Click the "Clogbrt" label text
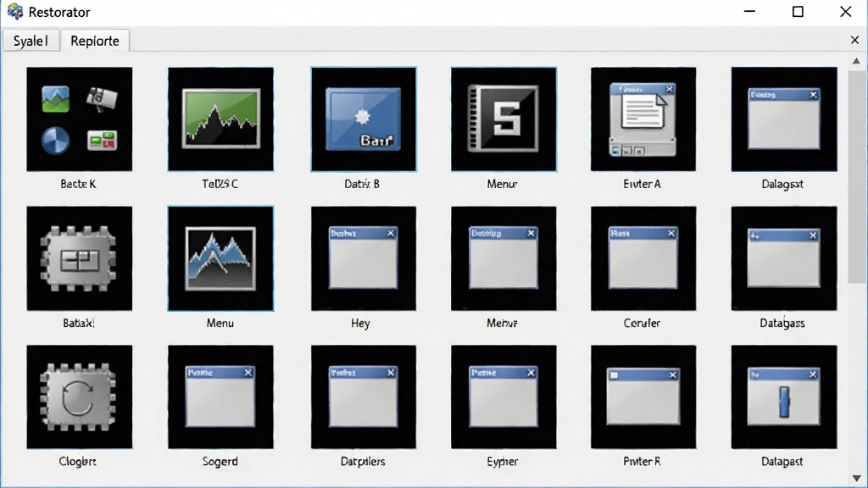This screenshot has width=868, height=488. 77,462
